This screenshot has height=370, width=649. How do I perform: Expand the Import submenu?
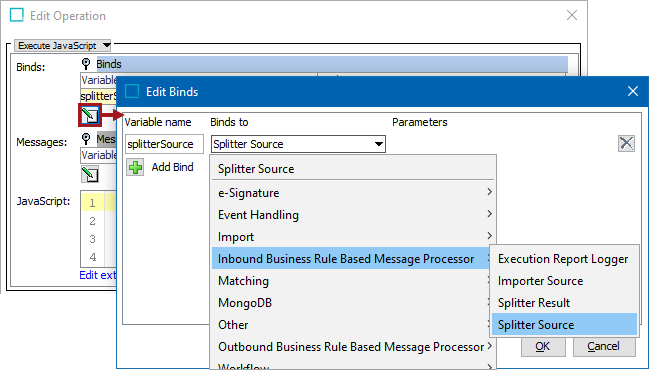[x=353, y=237]
